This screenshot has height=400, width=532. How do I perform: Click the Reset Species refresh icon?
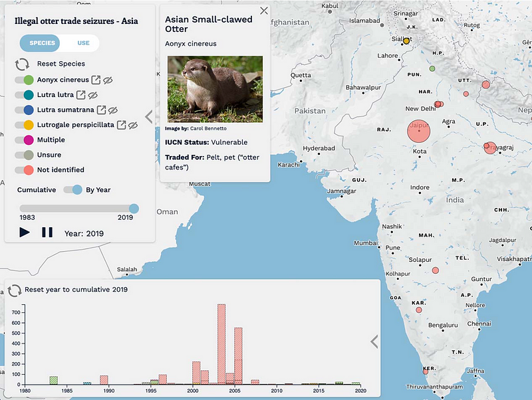click(x=22, y=64)
